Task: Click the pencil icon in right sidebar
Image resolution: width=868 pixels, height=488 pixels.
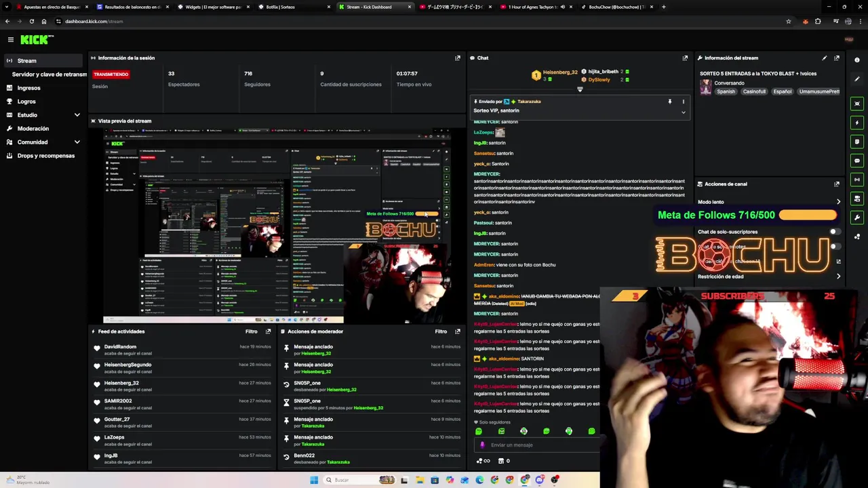Action: pyautogui.click(x=857, y=79)
